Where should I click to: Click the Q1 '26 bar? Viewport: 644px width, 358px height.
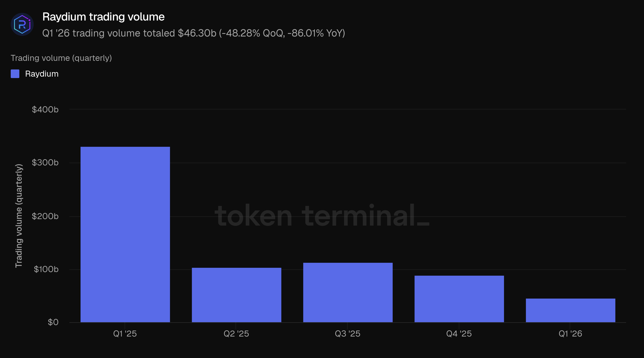pos(570,310)
